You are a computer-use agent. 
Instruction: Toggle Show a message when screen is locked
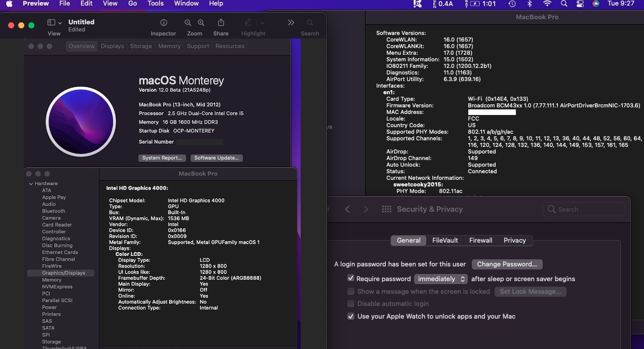click(x=350, y=291)
